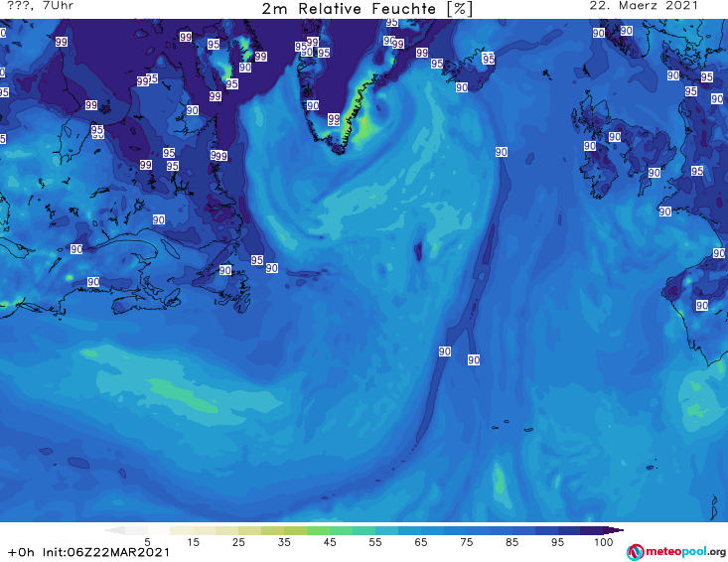
Task: Click the '+0h Init:06Z22MAR2021' text
Action: [88, 552]
